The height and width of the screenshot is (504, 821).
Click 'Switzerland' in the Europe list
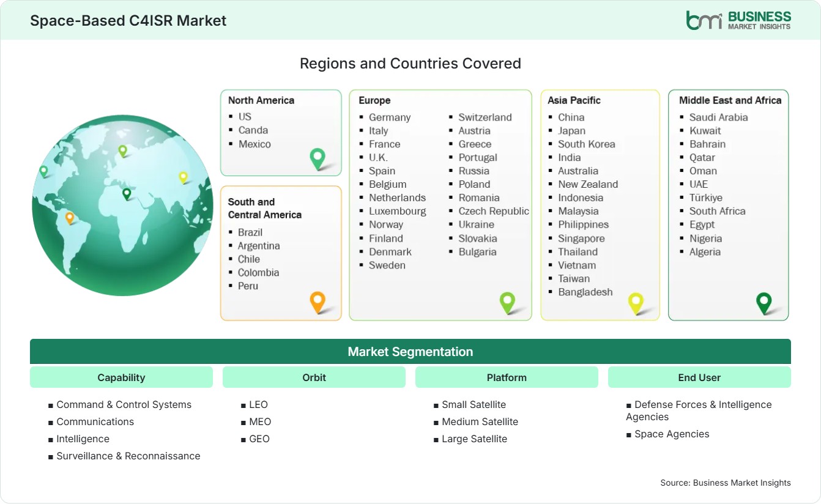point(485,117)
